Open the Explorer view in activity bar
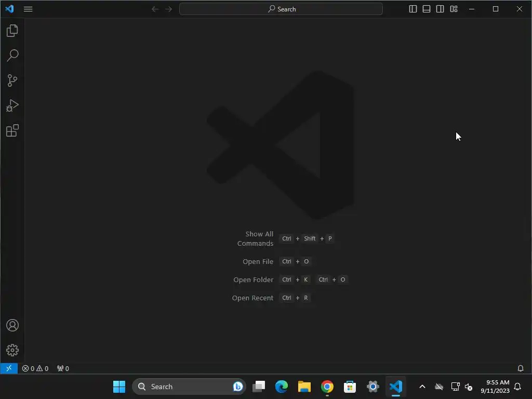532x399 pixels. 12,31
